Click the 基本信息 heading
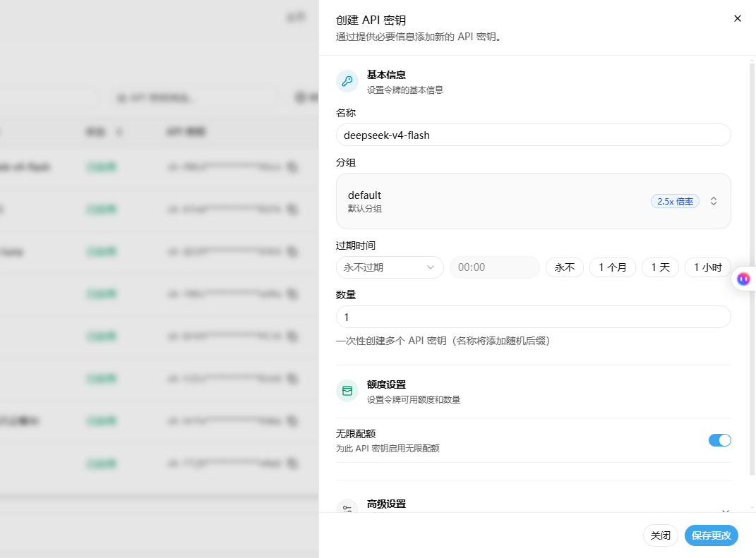756x558 pixels. [386, 75]
